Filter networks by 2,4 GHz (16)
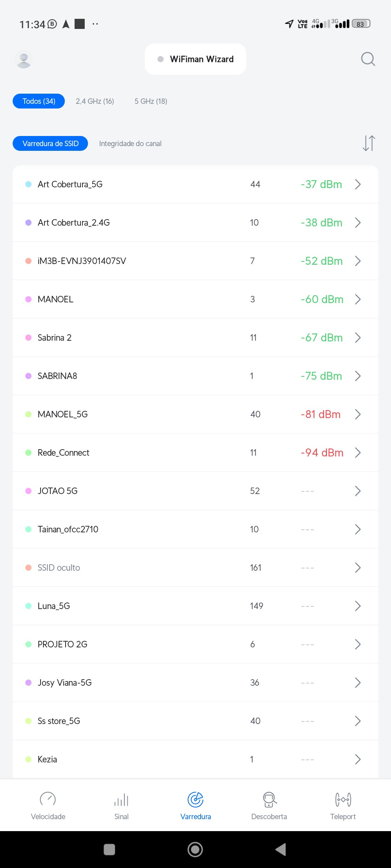 coord(95,101)
